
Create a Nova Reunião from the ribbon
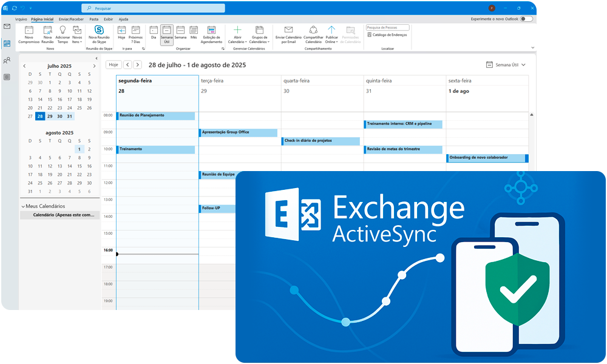click(x=47, y=30)
